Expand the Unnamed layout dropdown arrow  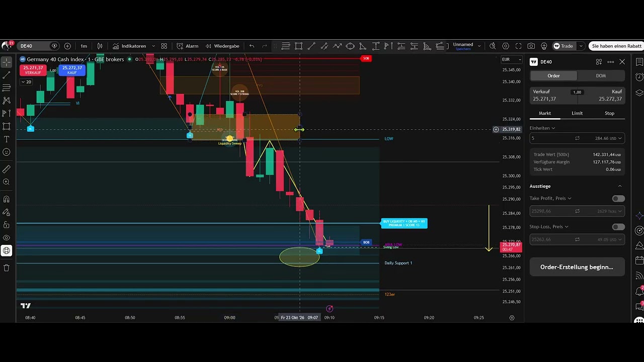coord(479,46)
